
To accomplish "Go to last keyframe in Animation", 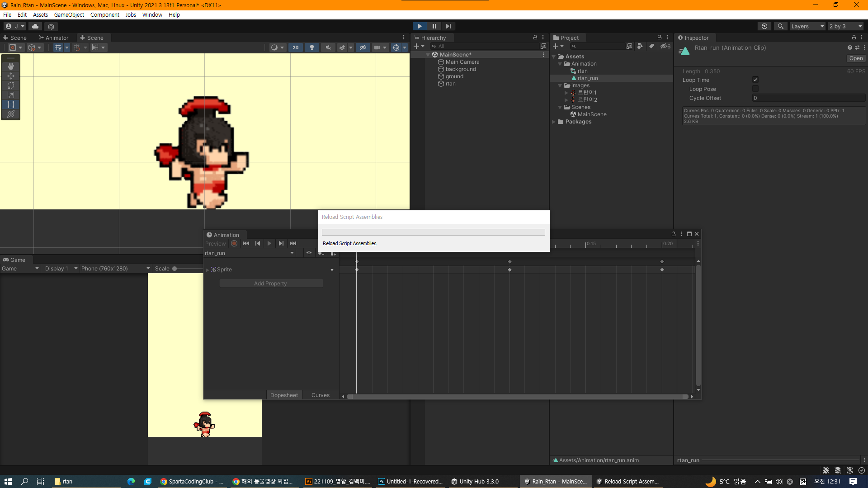I will point(293,243).
